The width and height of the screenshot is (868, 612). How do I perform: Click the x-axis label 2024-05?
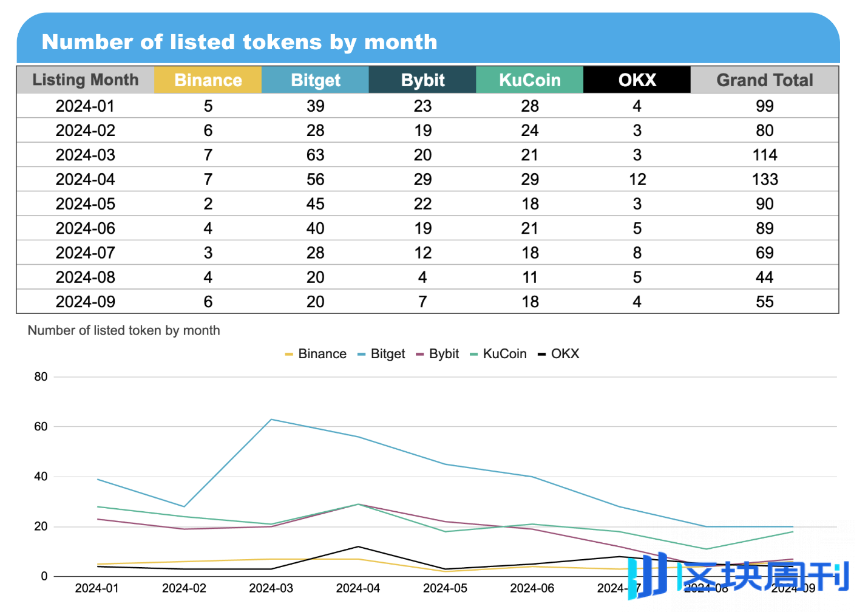click(x=445, y=588)
